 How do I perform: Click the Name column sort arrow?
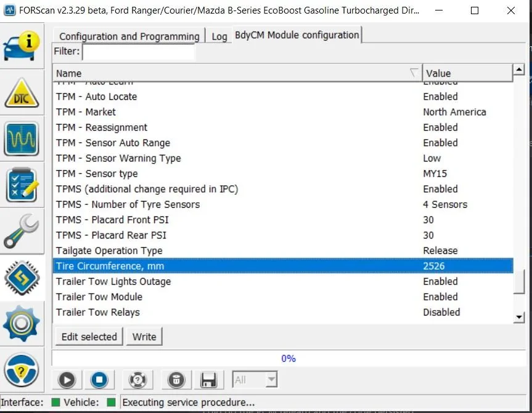tap(414, 72)
